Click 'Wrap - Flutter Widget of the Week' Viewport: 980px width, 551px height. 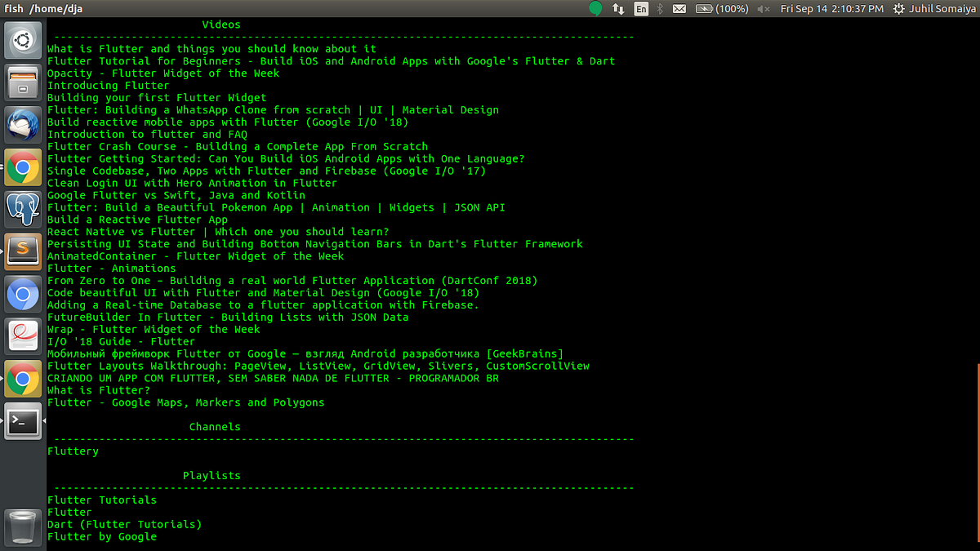click(154, 330)
